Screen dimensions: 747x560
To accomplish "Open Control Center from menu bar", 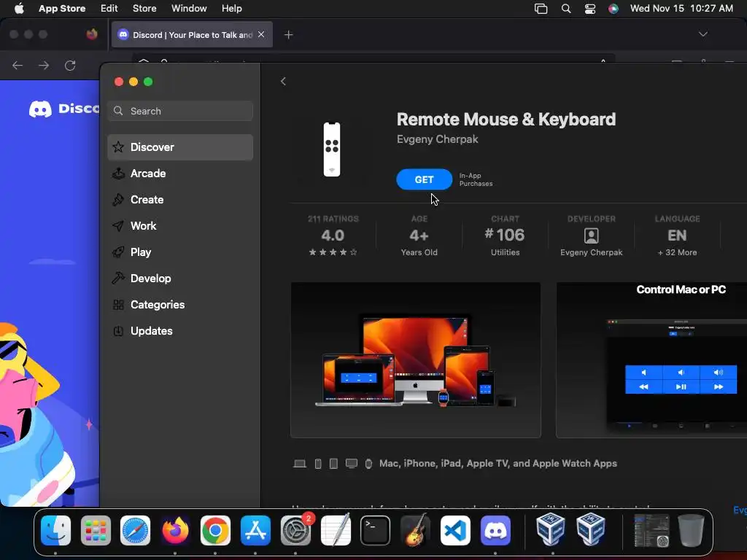I will point(589,9).
